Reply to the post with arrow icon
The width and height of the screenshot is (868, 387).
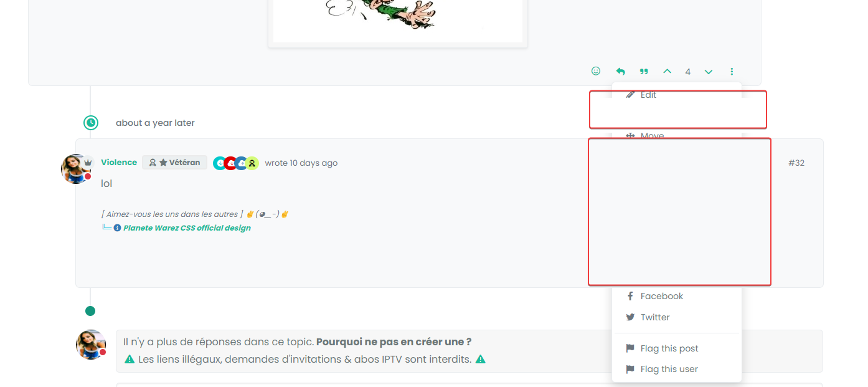[x=620, y=72]
